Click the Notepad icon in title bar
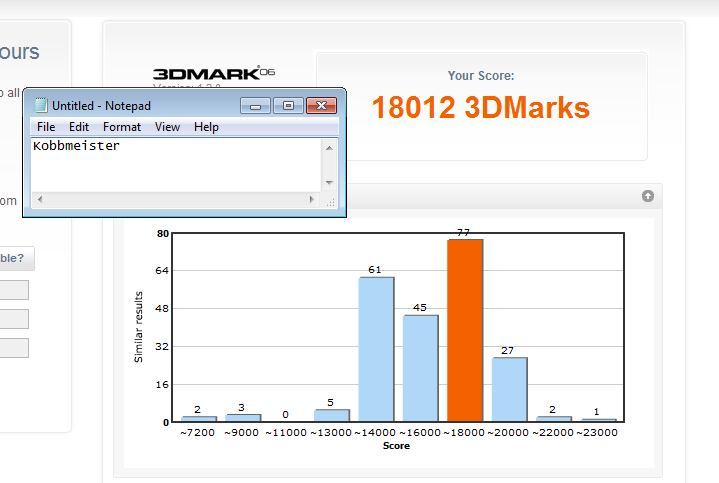 tap(40, 105)
